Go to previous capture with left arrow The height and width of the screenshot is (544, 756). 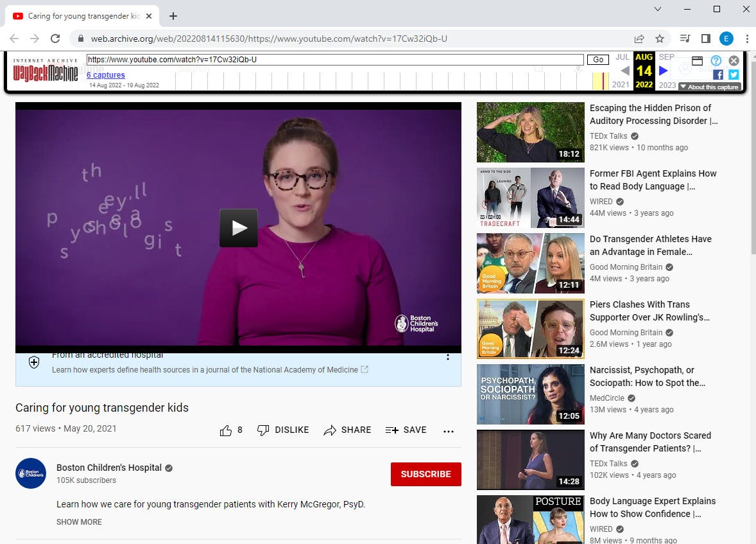(x=625, y=71)
